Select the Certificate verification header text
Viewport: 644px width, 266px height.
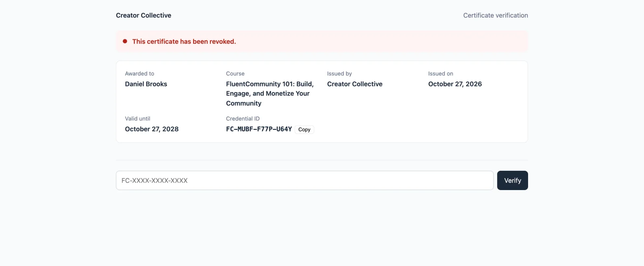[x=495, y=15]
